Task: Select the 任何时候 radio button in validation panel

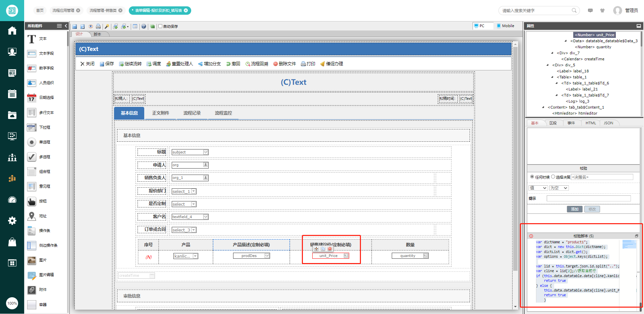Action: (x=532, y=177)
